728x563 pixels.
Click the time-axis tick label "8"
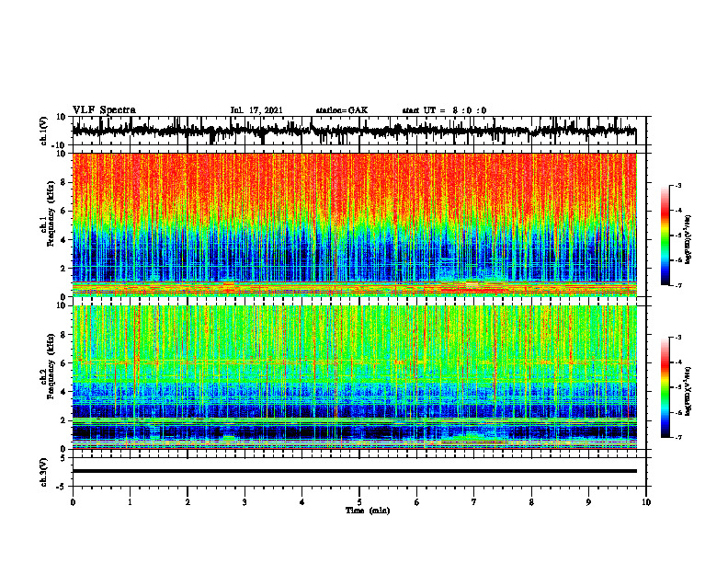[x=531, y=502]
